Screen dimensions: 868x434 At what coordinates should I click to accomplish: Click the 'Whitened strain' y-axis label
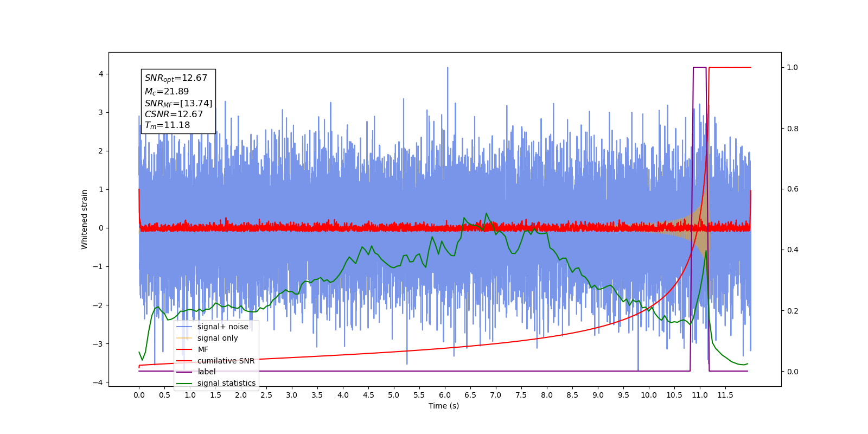click(85, 219)
